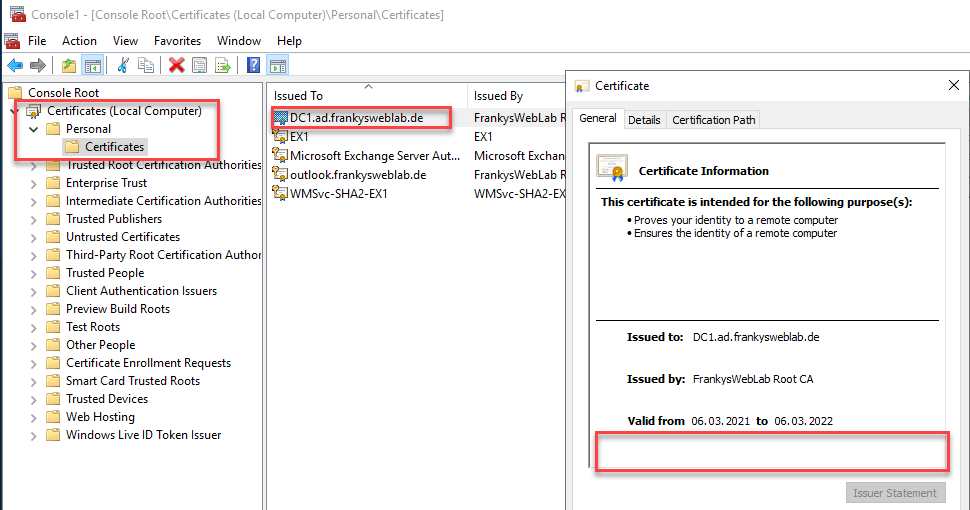The width and height of the screenshot is (970, 510).
Task: Sort by the Issued By column header
Action: click(517, 95)
